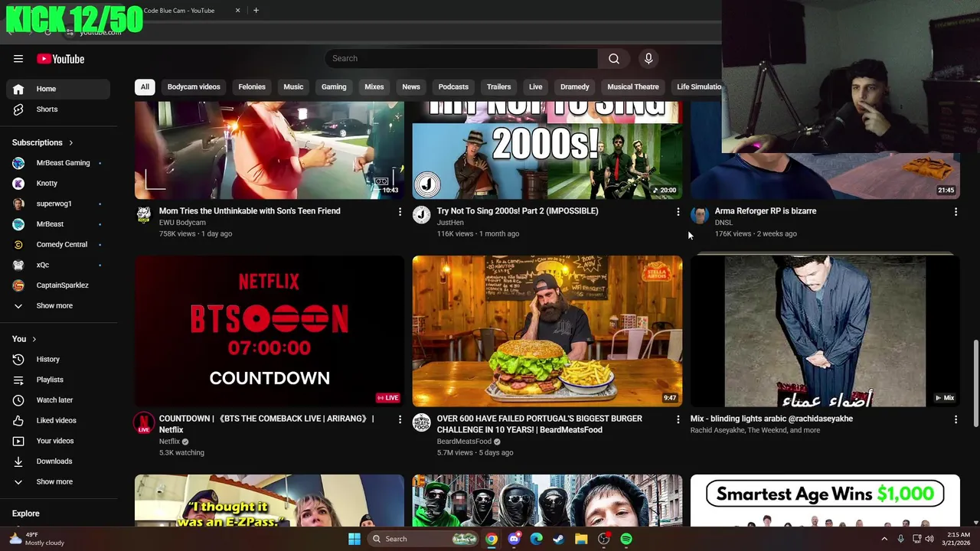Expand the You section header
The height and width of the screenshot is (551, 980).
pyautogui.click(x=24, y=339)
